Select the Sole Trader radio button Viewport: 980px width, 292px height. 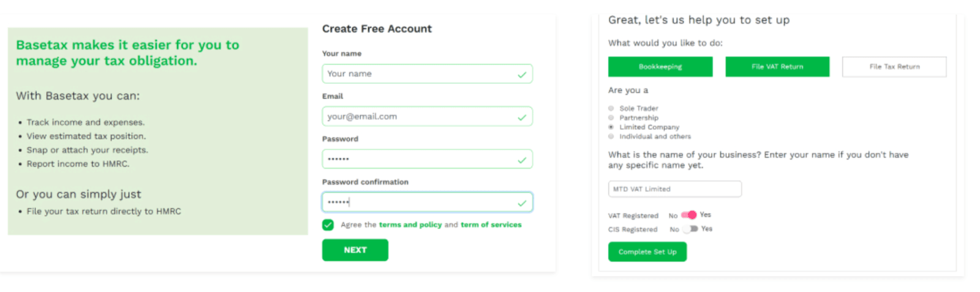pos(611,109)
